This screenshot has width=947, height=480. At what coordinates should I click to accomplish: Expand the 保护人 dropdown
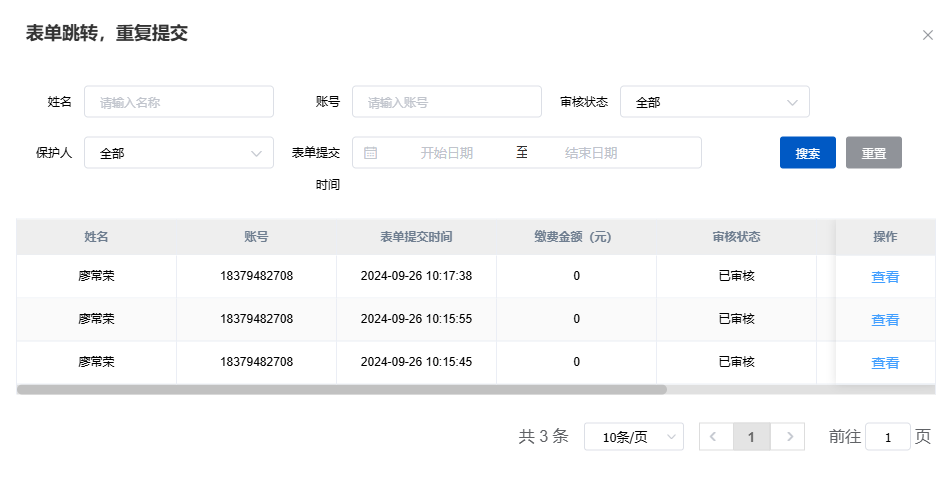[x=178, y=153]
